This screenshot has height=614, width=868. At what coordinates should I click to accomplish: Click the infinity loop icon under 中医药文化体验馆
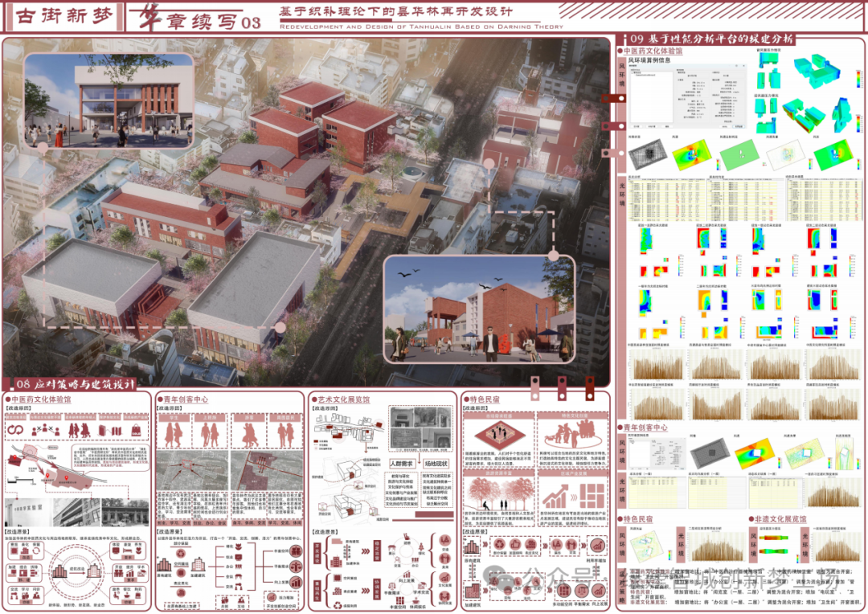(x=15, y=431)
